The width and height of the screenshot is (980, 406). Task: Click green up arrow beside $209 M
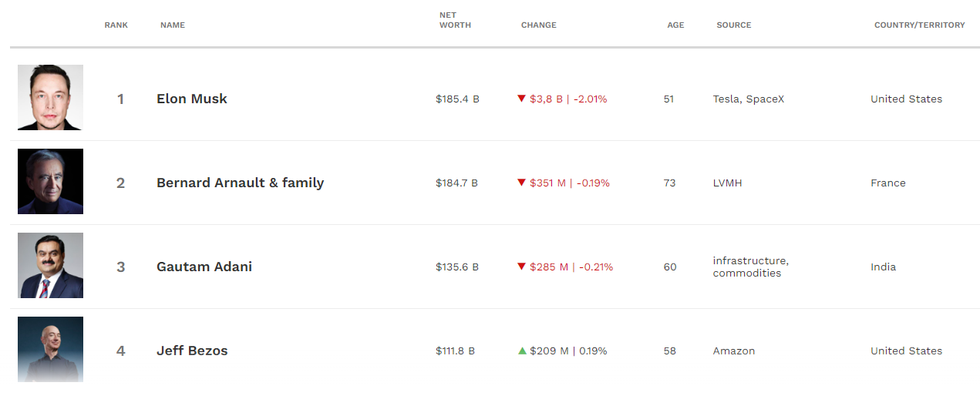point(522,351)
